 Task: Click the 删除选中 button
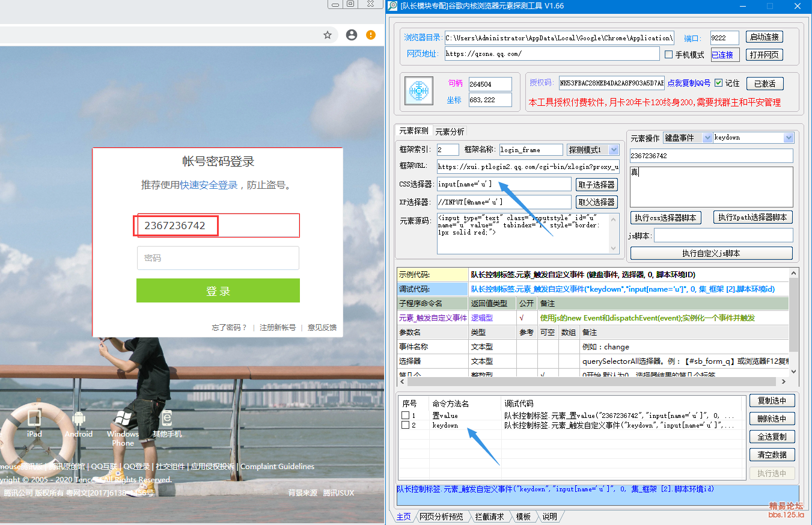pyautogui.click(x=772, y=419)
